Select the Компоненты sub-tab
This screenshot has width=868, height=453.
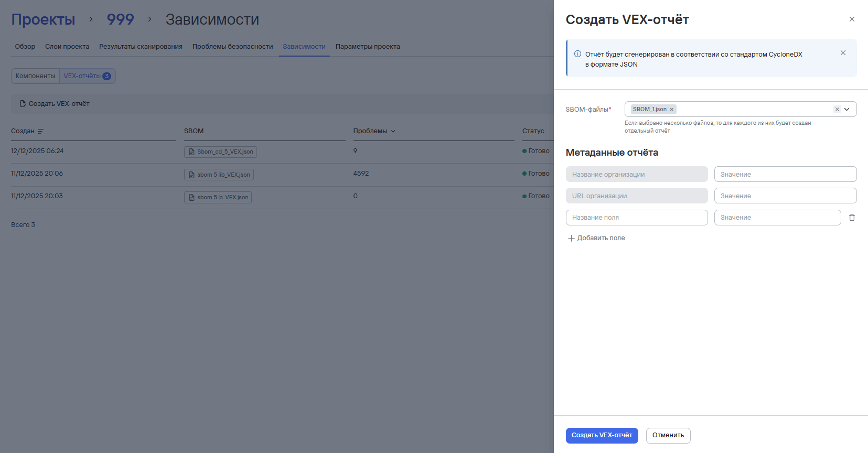click(35, 76)
